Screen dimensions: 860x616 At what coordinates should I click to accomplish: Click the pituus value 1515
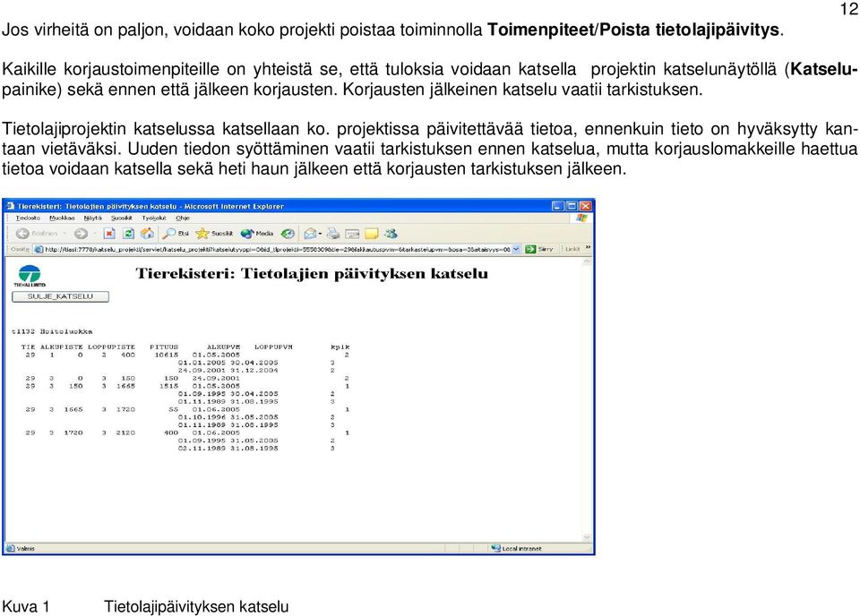pyautogui.click(x=169, y=386)
